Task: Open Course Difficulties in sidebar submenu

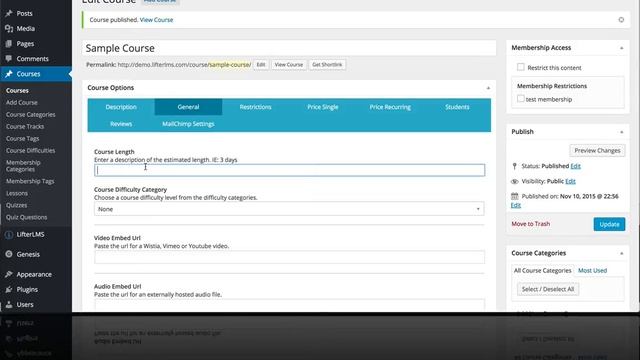Action: coord(31,151)
